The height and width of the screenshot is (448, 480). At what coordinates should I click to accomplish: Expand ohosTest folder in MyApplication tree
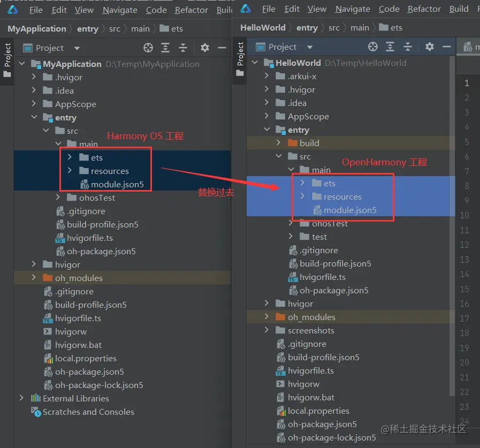coord(58,197)
